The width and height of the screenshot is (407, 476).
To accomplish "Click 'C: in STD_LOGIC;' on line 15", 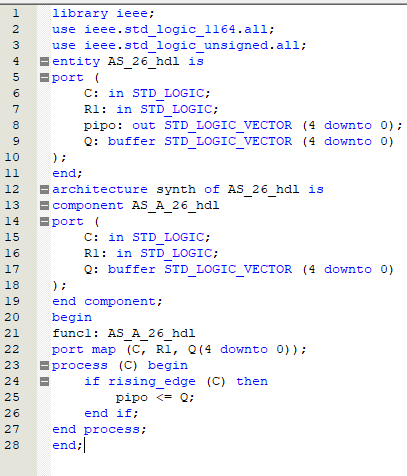I will [x=147, y=238].
